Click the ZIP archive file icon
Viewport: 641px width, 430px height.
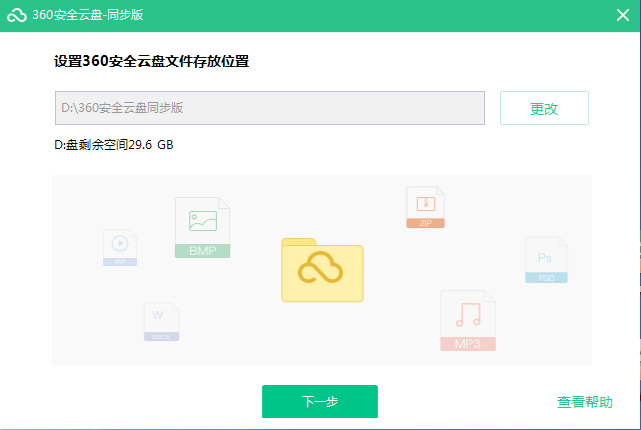pyautogui.click(x=425, y=207)
